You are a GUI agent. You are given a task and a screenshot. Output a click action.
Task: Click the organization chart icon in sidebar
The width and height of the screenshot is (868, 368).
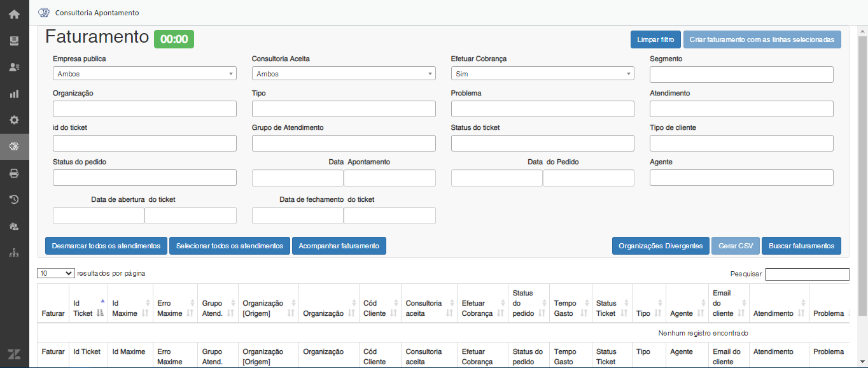14,253
